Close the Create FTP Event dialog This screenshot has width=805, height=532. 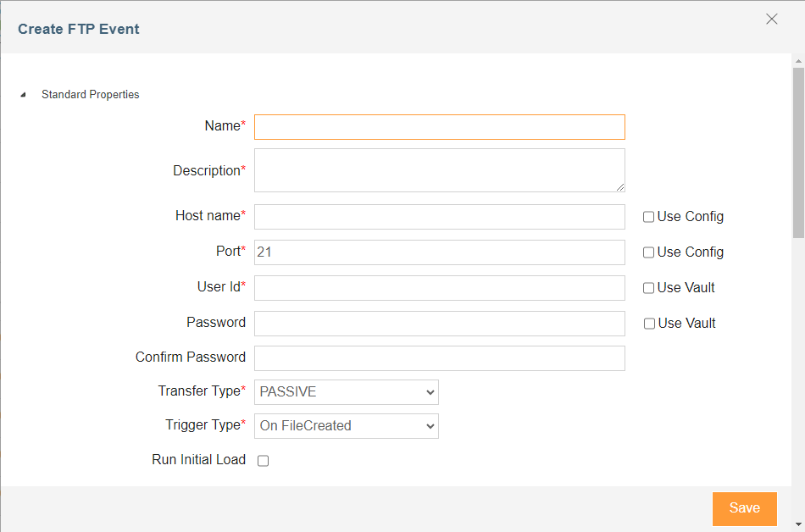[x=771, y=19]
